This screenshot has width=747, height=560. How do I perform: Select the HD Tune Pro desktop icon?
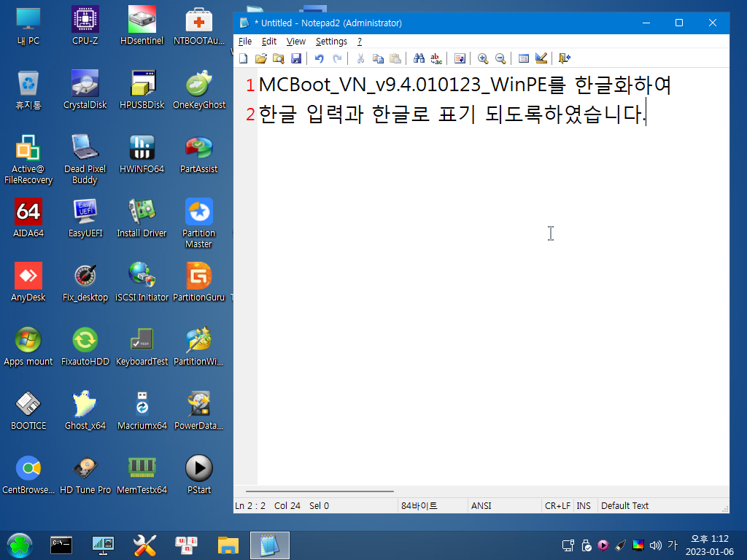pos(85,475)
